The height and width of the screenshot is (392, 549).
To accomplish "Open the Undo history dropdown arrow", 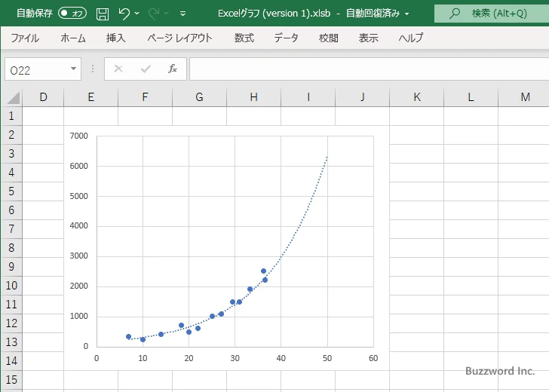I will pos(137,14).
